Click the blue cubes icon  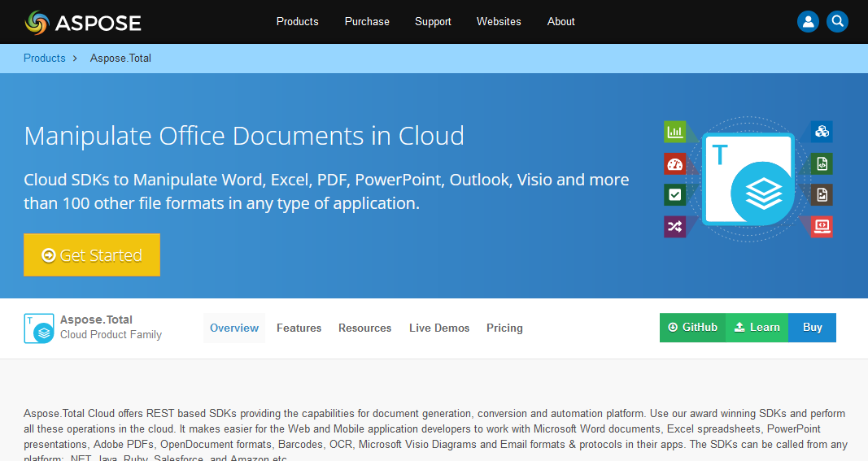822,132
